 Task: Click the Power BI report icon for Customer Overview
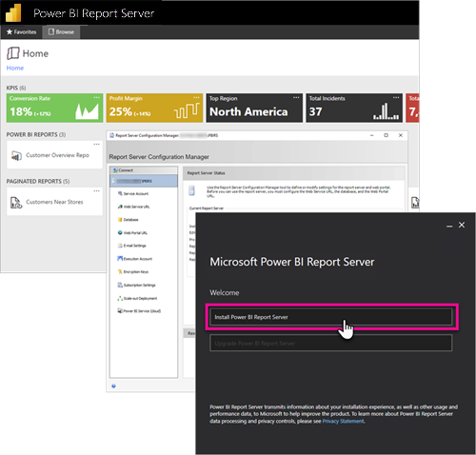(16, 155)
